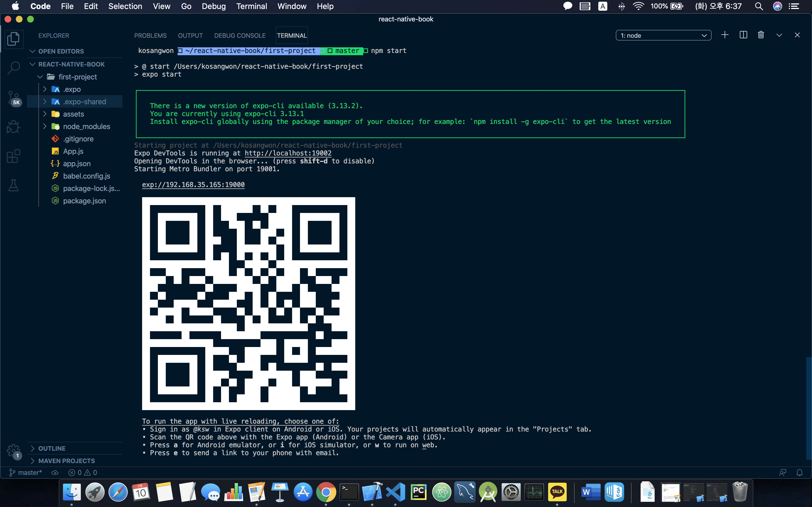This screenshot has width=812, height=507.
Task: Collapse the first-project folder
Action: click(77, 77)
